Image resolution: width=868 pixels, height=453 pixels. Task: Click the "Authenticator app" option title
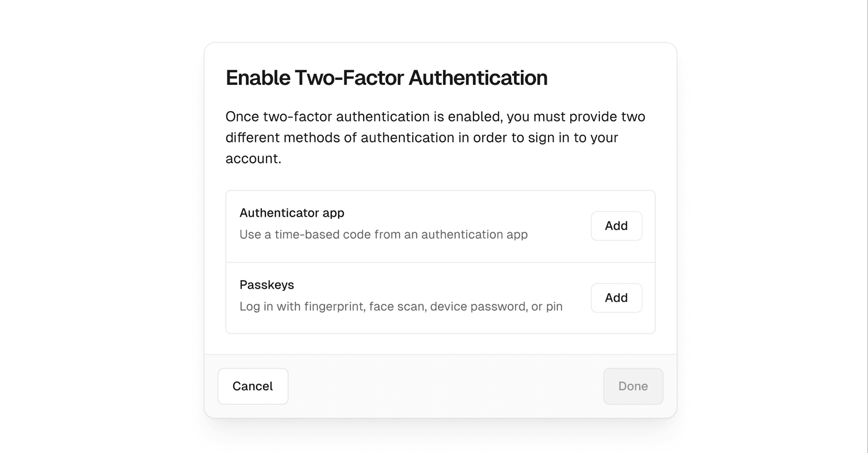pyautogui.click(x=292, y=213)
